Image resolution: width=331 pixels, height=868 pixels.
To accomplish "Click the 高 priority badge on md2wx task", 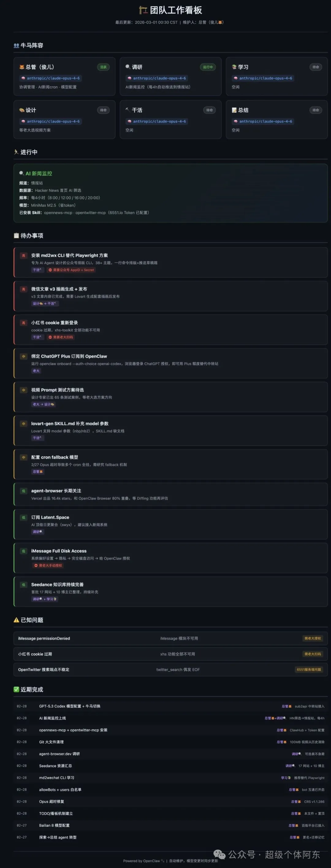I will [24, 256].
